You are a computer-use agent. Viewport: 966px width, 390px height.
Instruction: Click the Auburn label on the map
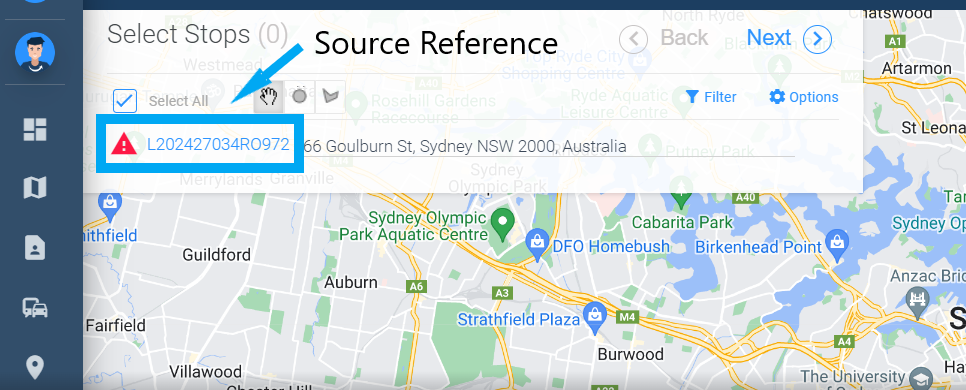[x=351, y=283]
